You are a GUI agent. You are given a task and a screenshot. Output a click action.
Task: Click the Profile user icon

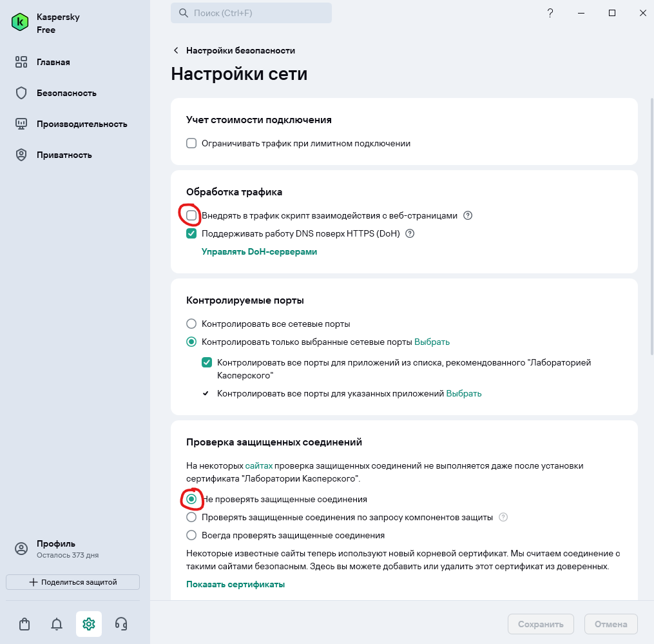(x=21, y=549)
